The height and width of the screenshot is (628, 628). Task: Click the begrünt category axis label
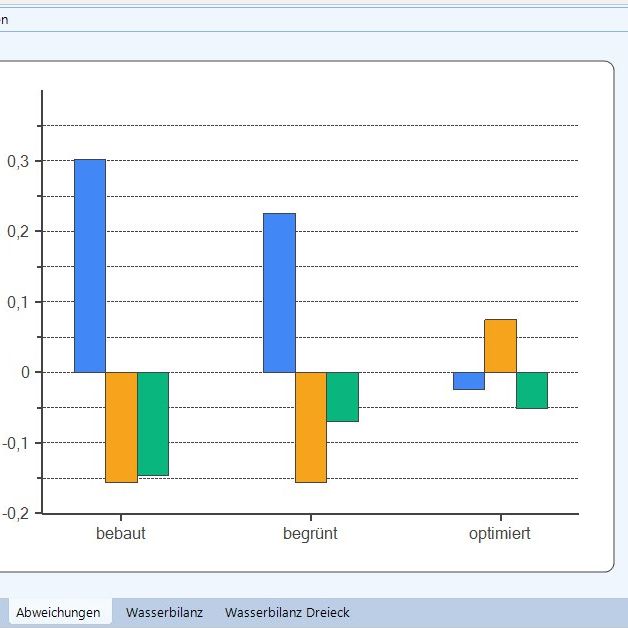point(310,534)
